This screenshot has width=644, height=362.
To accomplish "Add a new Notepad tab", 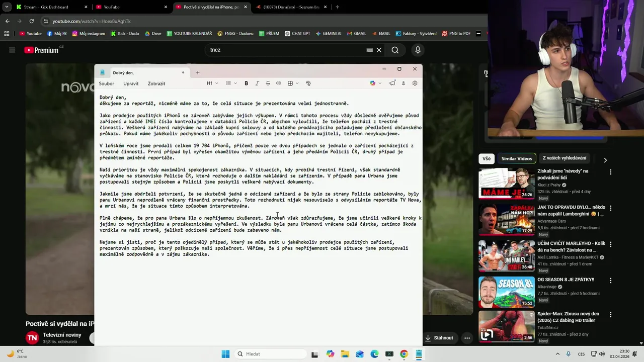I will (x=197, y=73).
